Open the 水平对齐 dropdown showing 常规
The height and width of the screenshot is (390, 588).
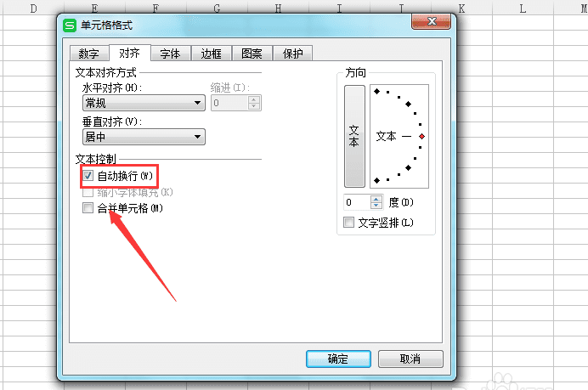click(144, 103)
